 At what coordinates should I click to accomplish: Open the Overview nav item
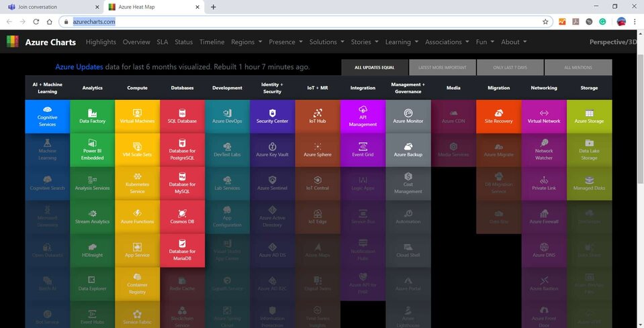point(136,42)
